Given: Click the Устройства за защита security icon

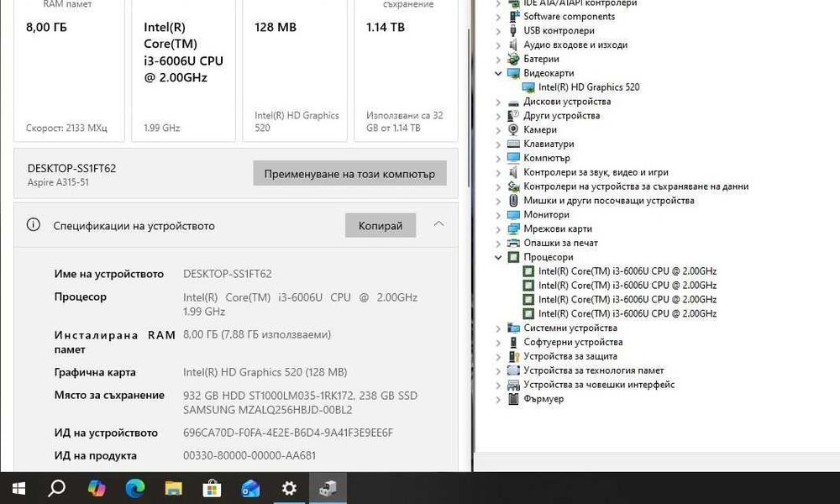Looking at the screenshot, I should pyautogui.click(x=513, y=356).
